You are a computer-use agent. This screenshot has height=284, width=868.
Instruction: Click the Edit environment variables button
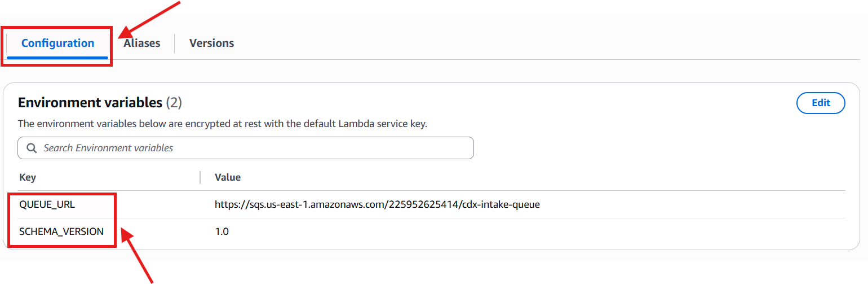820,103
